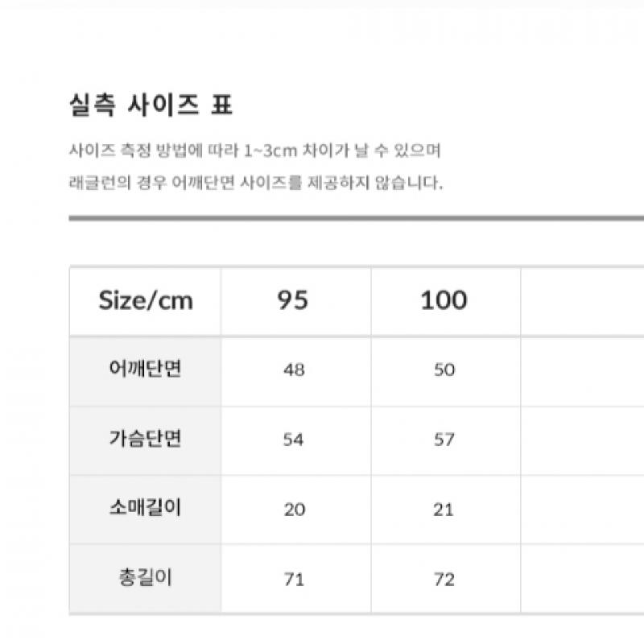Screen dimensions: 644x644
Task: Click the 어깨단면 row label
Action: (146, 369)
